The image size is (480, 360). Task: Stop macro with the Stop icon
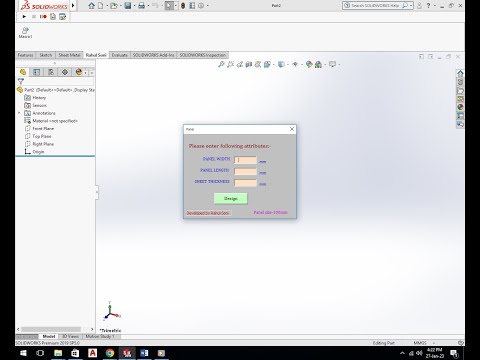(x=34, y=16)
